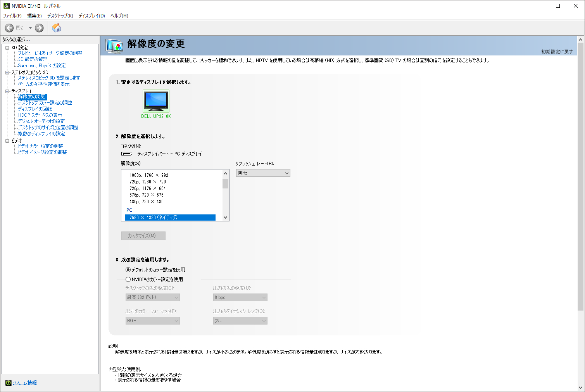
Task: Click resolution list scroll down arrow
Action: click(225, 218)
